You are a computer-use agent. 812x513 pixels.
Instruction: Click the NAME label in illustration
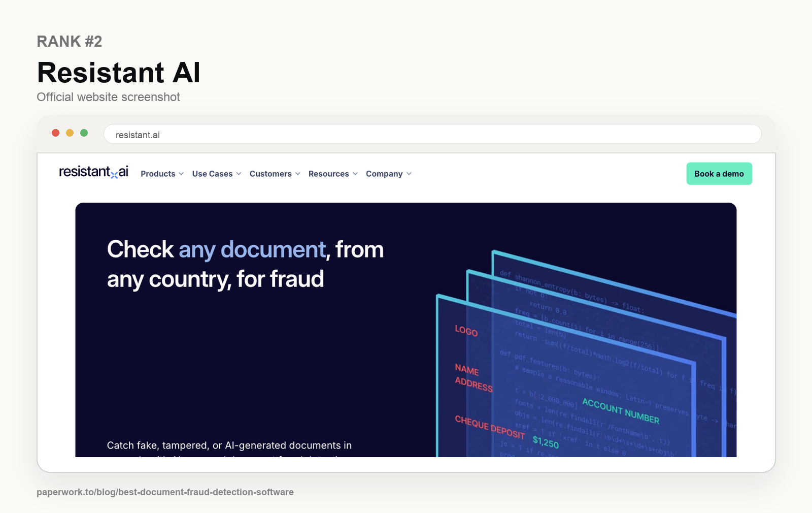[x=467, y=370]
